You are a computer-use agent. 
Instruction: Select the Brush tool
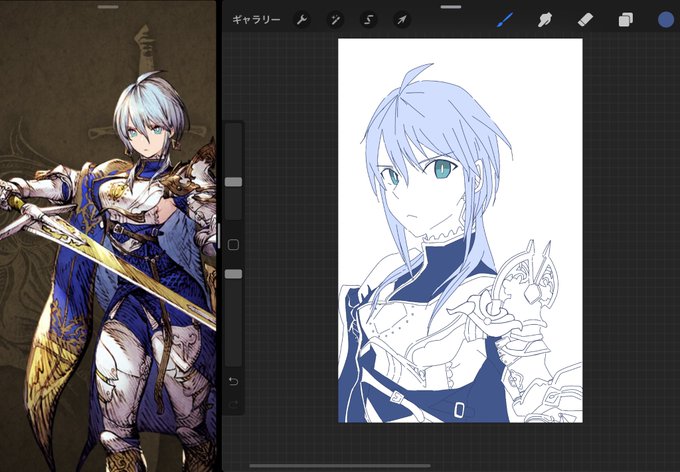(x=504, y=20)
